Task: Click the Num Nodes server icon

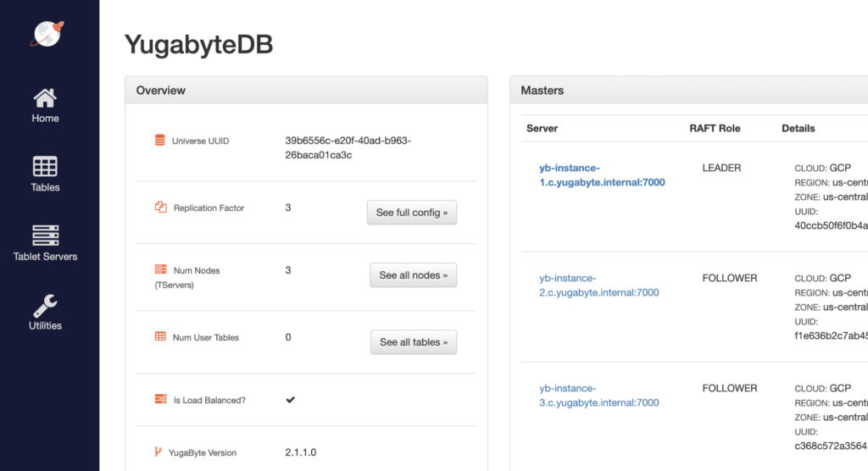Action: (160, 269)
